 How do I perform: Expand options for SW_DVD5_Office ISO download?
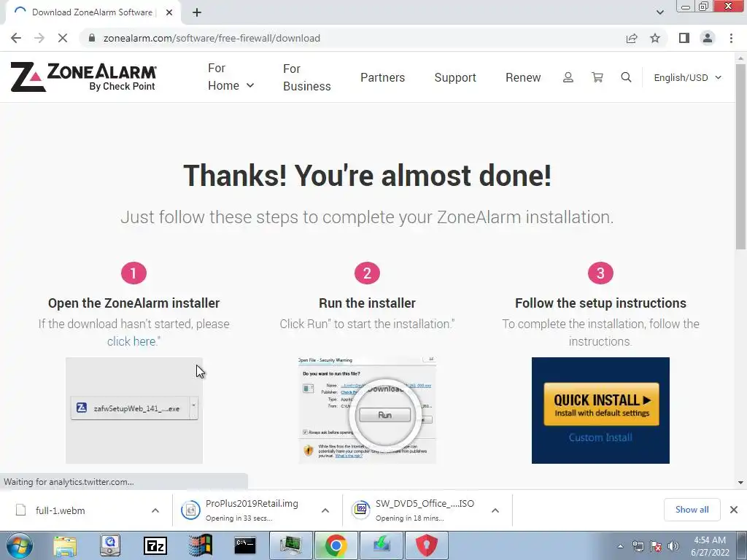(x=495, y=510)
